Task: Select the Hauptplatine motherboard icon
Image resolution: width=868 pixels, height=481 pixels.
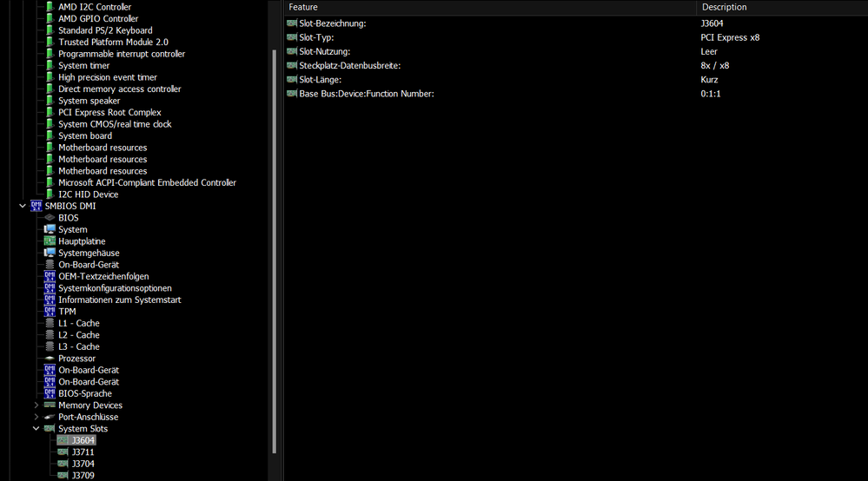Action: click(50, 241)
